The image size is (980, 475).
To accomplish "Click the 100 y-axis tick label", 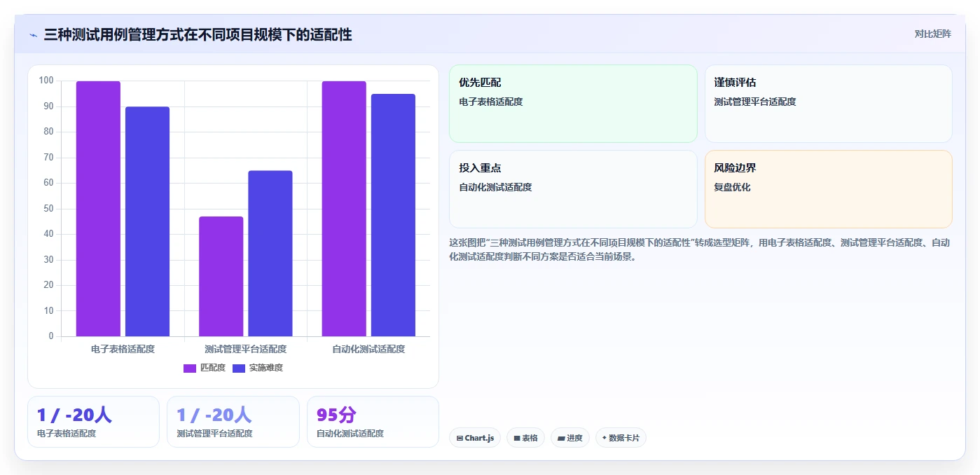I will pos(46,81).
